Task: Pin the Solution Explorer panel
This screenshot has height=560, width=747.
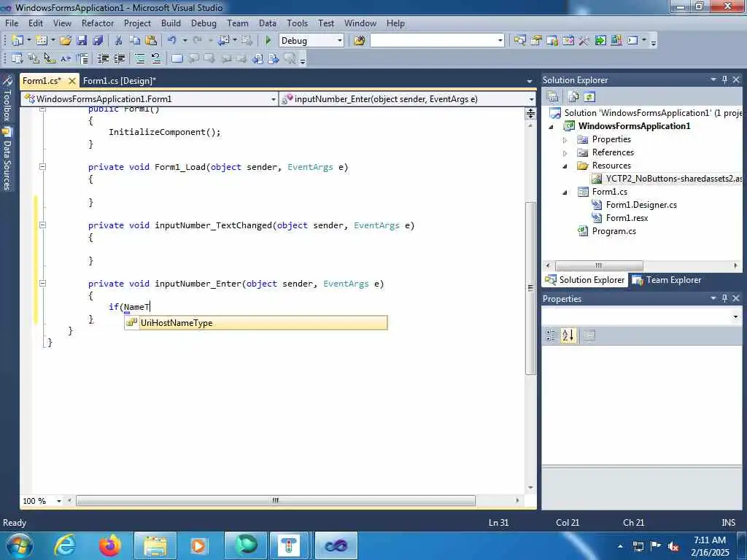Action: point(724,80)
